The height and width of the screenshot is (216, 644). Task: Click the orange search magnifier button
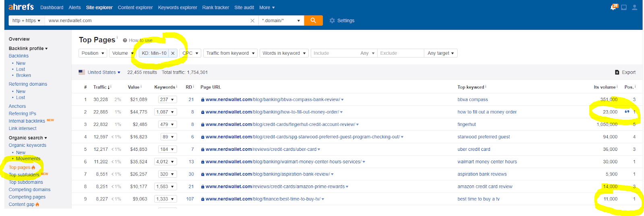tap(313, 21)
